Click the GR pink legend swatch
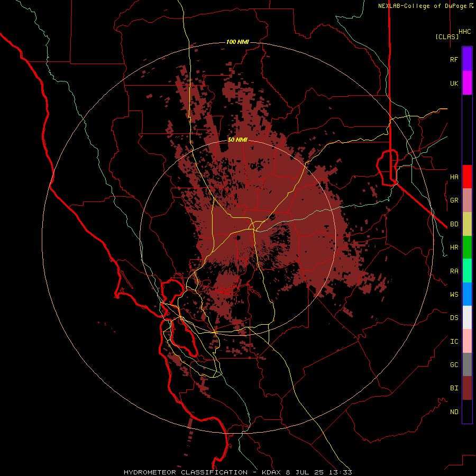476x476 pixels. coord(467,200)
